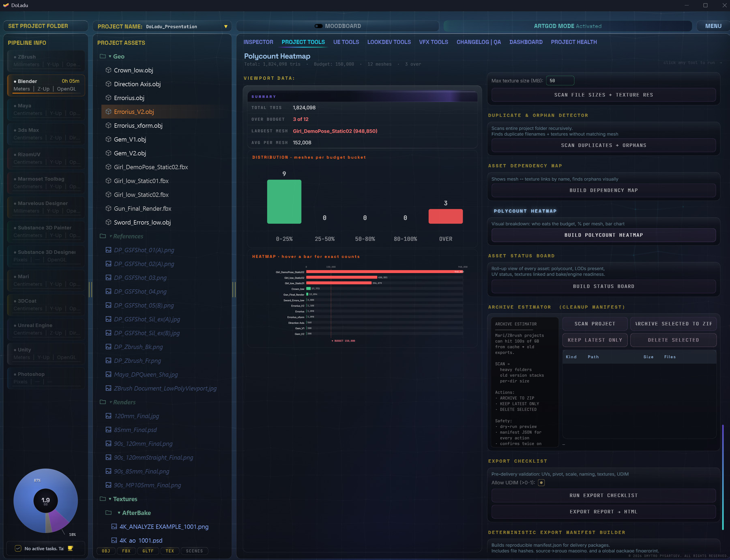Image resolution: width=730 pixels, height=560 pixels.
Task: Click the coffee cup icon in tasks bar
Action: point(70,548)
